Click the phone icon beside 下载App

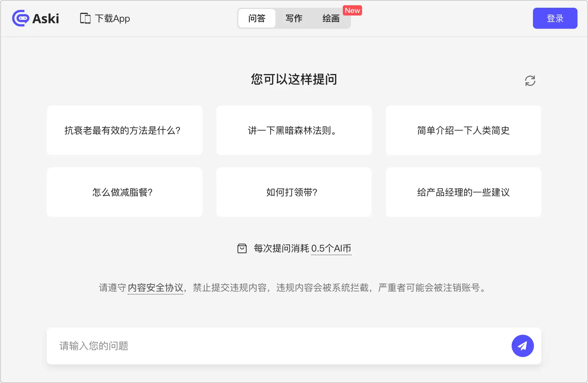[85, 18]
